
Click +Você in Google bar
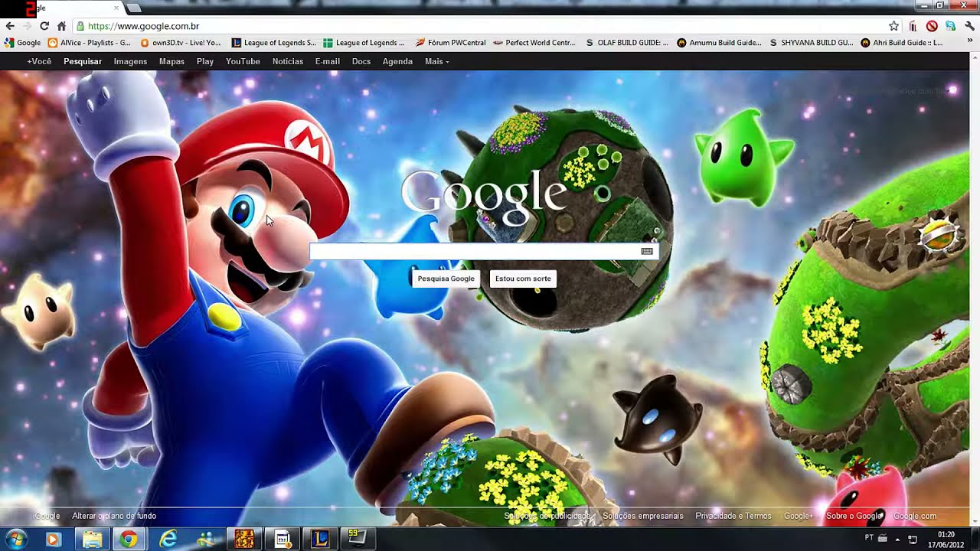tap(39, 61)
